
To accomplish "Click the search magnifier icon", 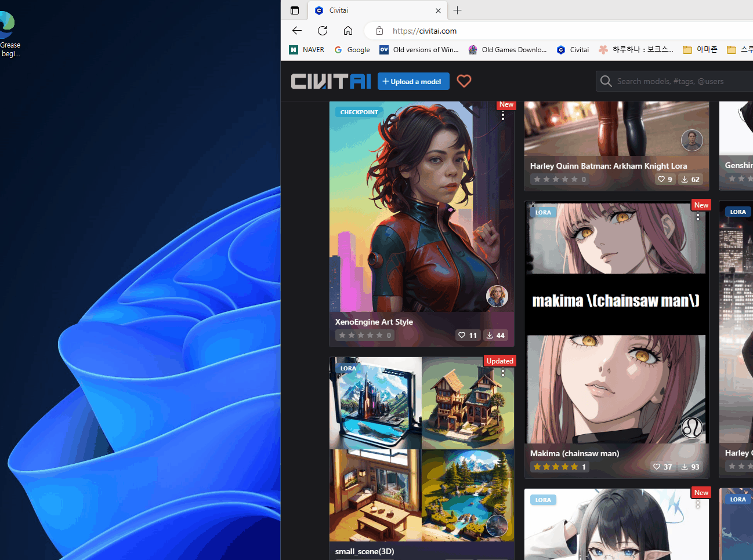I will (x=606, y=81).
